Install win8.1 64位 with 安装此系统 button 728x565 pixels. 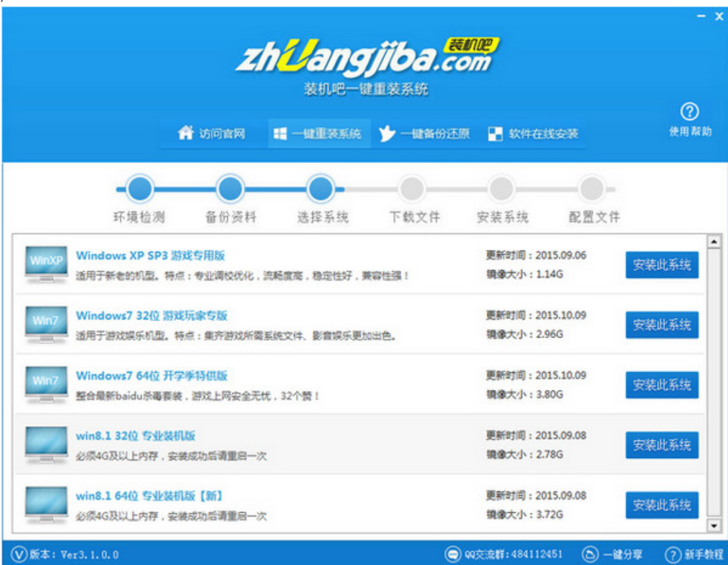[662, 505]
